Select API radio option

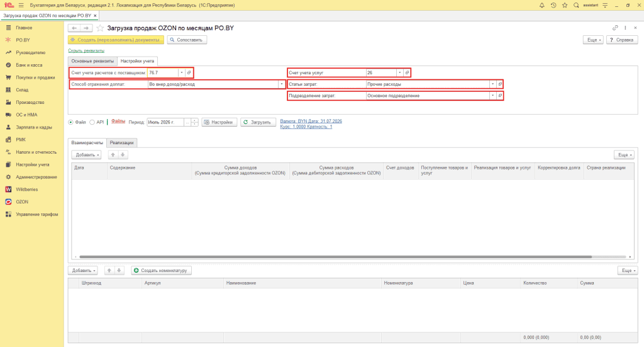pyautogui.click(x=92, y=122)
